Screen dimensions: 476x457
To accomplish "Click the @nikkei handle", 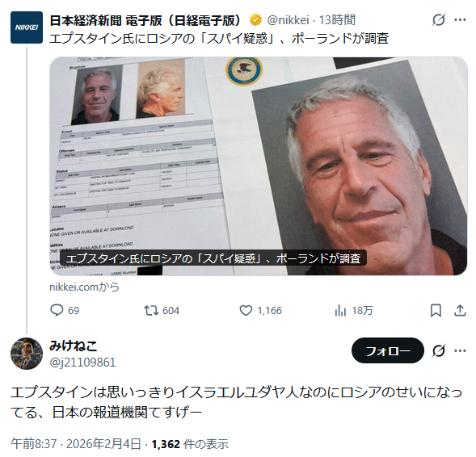I will point(288,20).
